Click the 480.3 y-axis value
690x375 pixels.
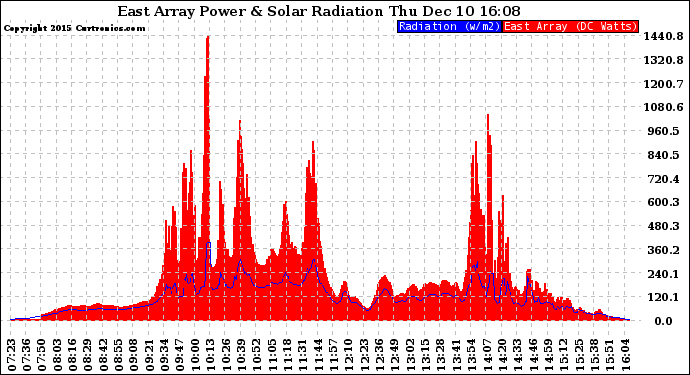[663, 226]
